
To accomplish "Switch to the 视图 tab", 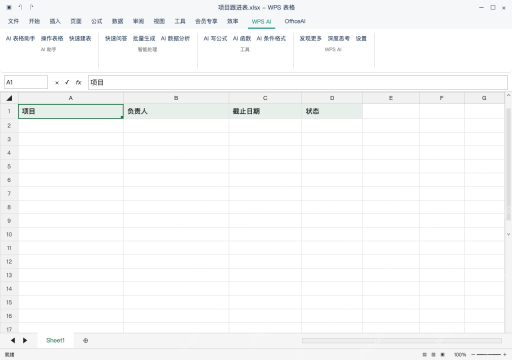I will [159, 21].
